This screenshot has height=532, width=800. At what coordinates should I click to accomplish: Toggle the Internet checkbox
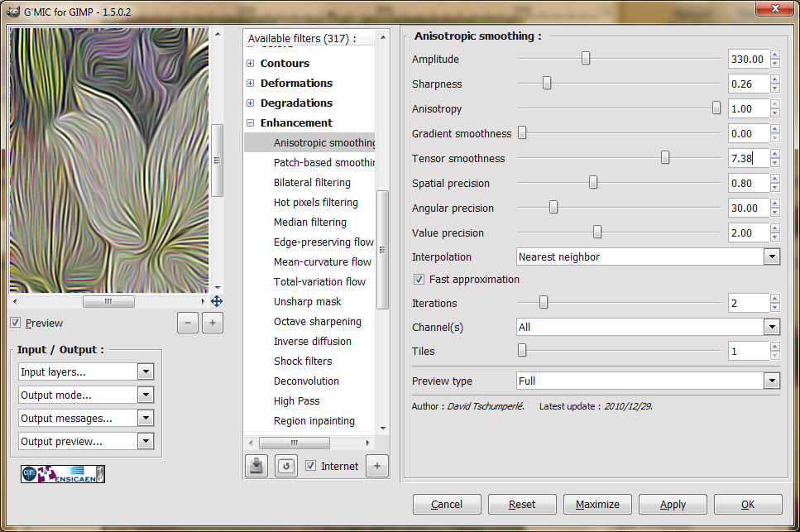coord(310,466)
